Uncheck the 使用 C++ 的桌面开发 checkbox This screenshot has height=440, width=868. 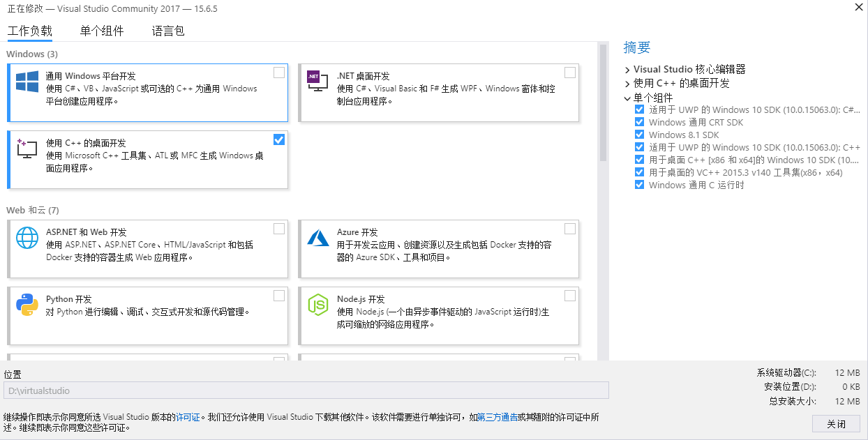279,139
